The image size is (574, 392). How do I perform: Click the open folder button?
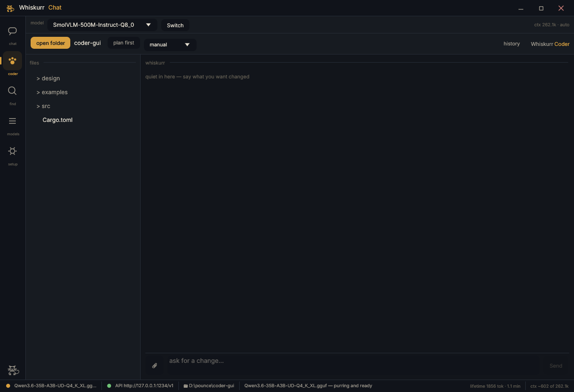(50, 43)
